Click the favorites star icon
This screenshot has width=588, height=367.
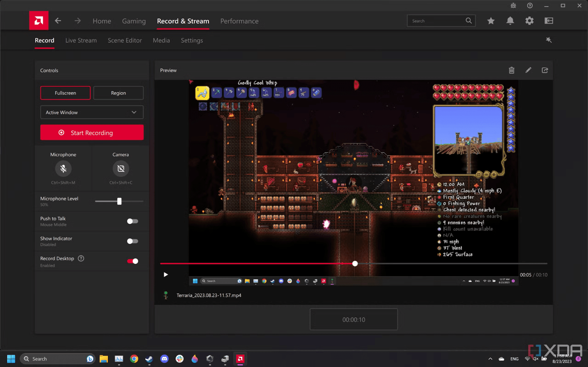click(491, 21)
